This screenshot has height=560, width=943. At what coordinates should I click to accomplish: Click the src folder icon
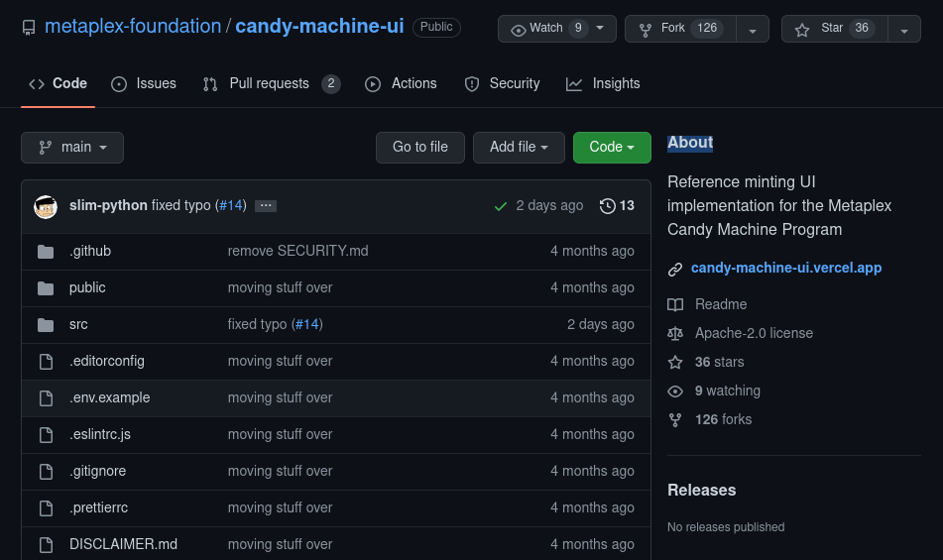coord(46,325)
